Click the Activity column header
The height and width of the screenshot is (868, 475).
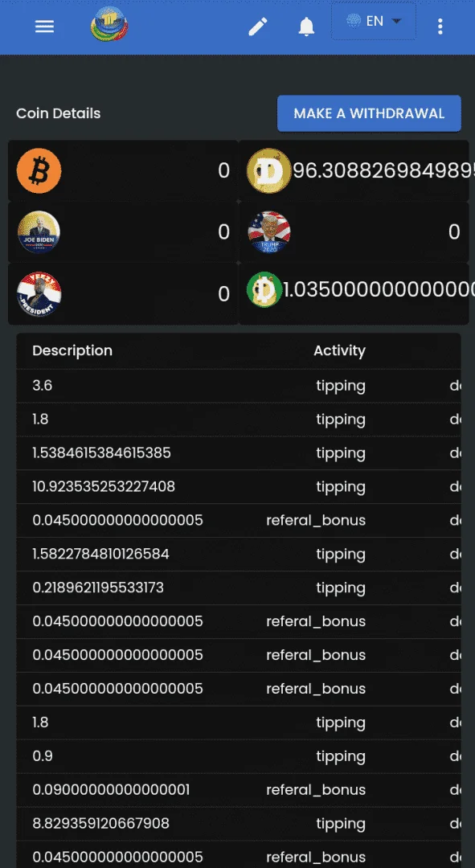pos(339,350)
